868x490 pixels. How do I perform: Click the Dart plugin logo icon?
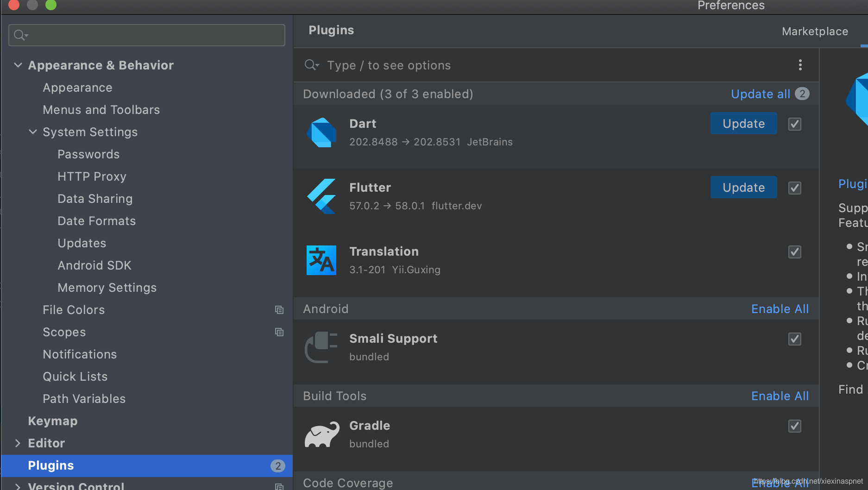pyautogui.click(x=321, y=132)
